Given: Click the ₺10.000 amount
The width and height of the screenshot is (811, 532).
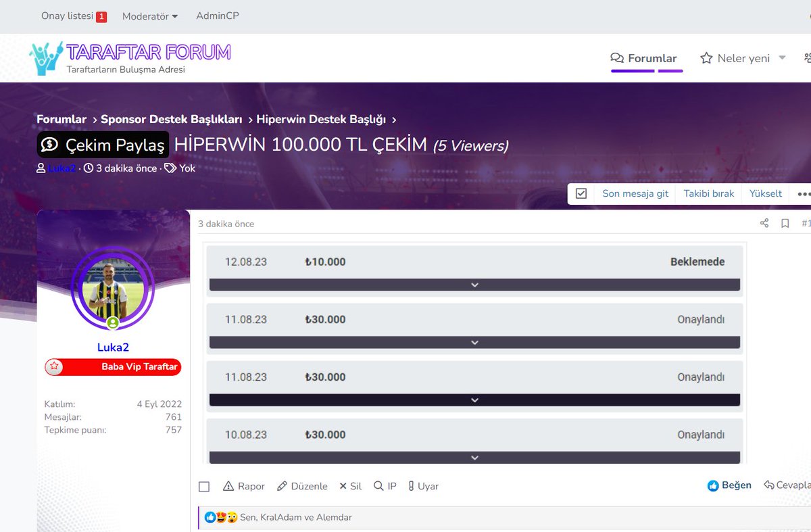Looking at the screenshot, I should click(x=325, y=262).
